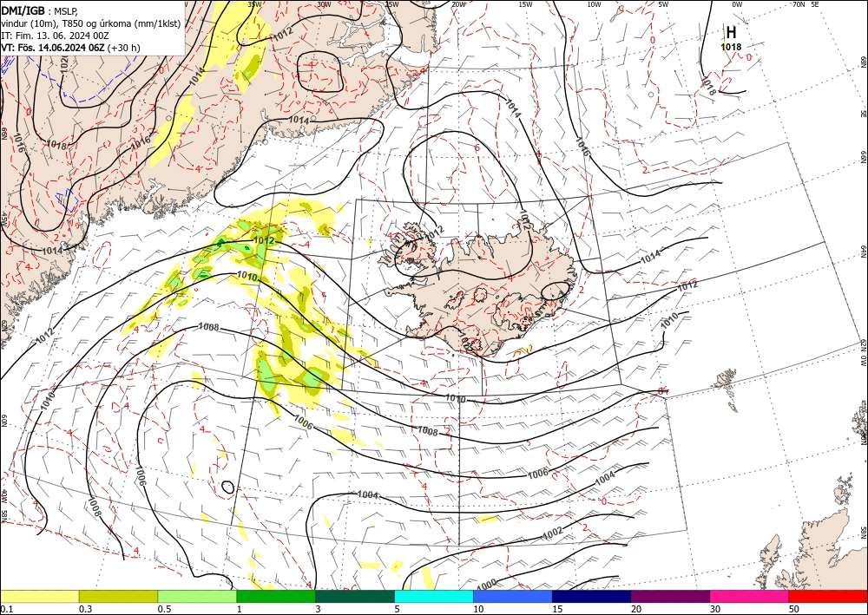Click the 50 legend scale number

(794, 609)
